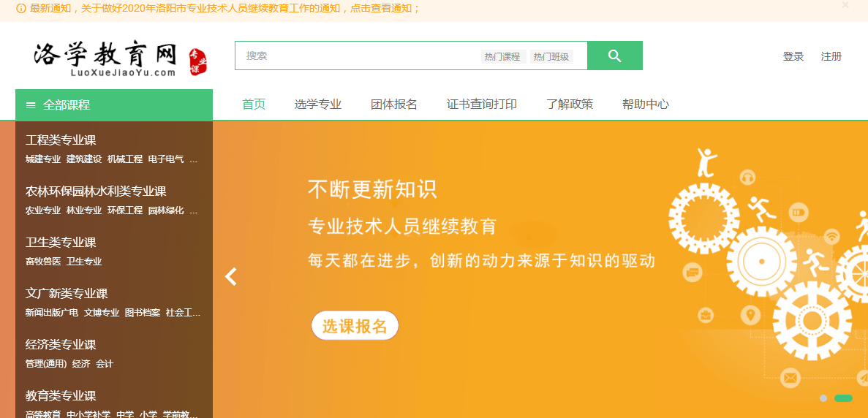This screenshot has height=418, width=868.
Task: Open the 全部课程 hamburger menu icon
Action: tap(31, 105)
